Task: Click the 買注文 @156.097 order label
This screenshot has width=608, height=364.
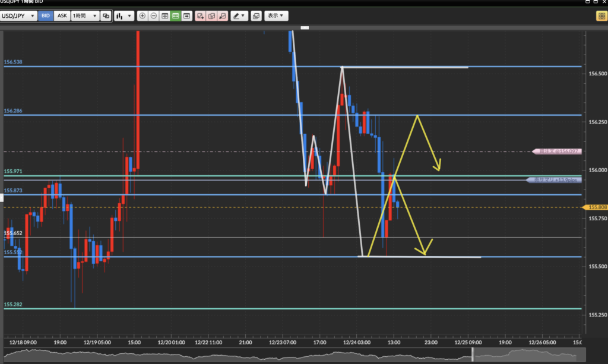Action: point(556,152)
